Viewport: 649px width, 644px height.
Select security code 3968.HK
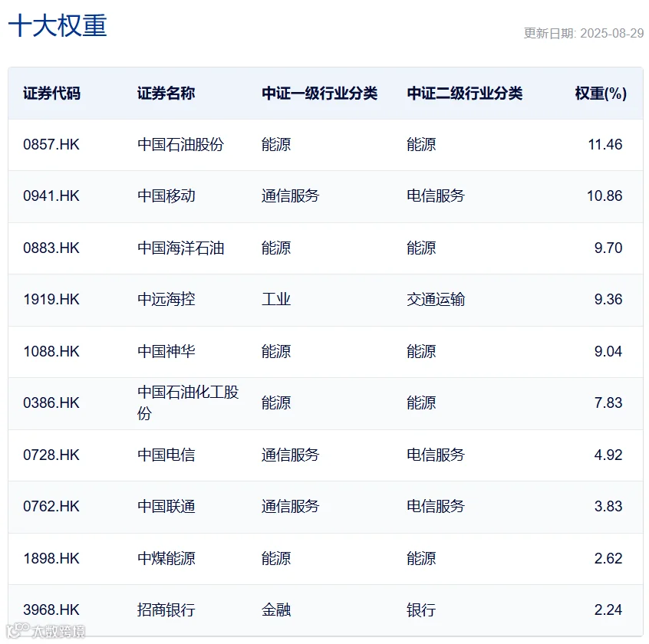coord(51,609)
